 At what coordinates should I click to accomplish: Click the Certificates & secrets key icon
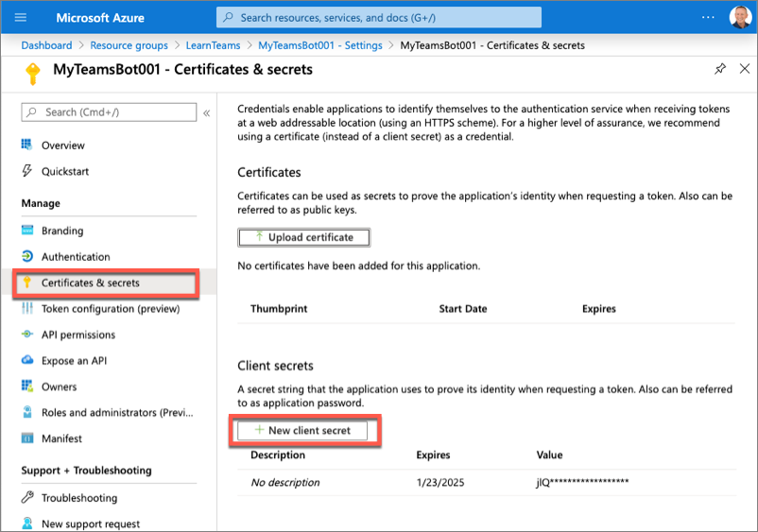pyautogui.click(x=27, y=282)
